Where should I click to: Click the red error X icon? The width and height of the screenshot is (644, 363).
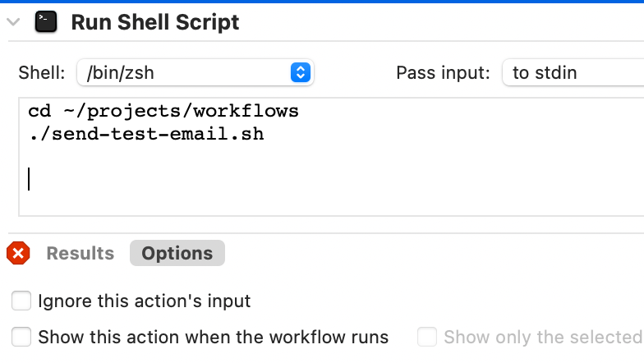click(18, 253)
